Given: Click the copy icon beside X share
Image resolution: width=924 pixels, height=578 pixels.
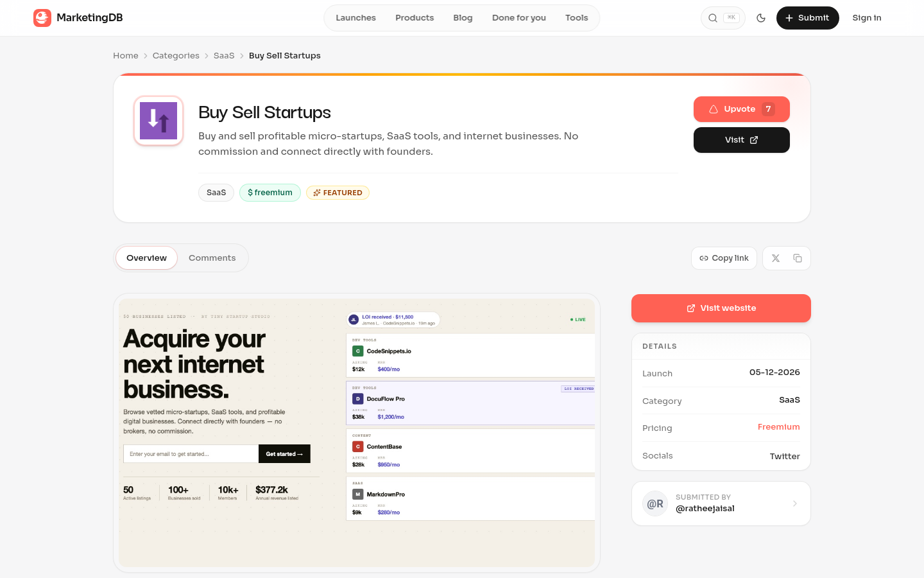Looking at the screenshot, I should (798, 258).
